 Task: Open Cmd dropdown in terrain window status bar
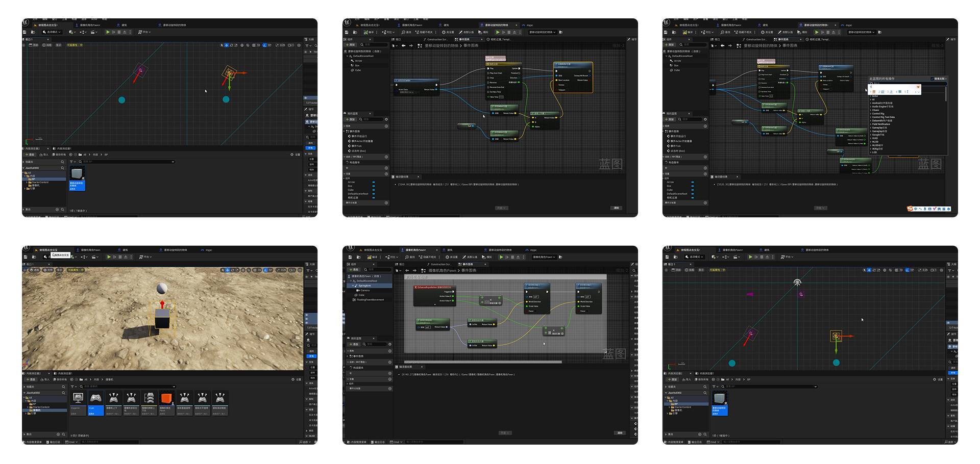click(x=71, y=442)
